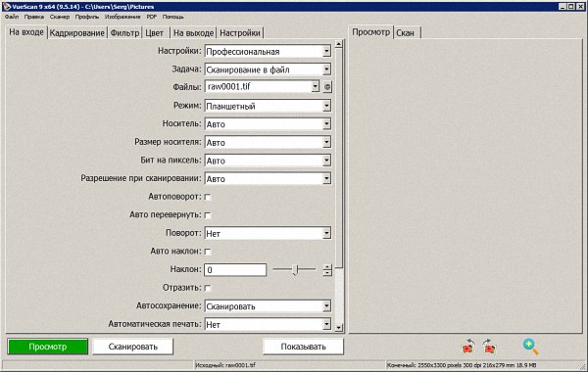Click the rotate left image icon
Image resolution: width=588 pixels, height=372 pixels.
pos(467,347)
